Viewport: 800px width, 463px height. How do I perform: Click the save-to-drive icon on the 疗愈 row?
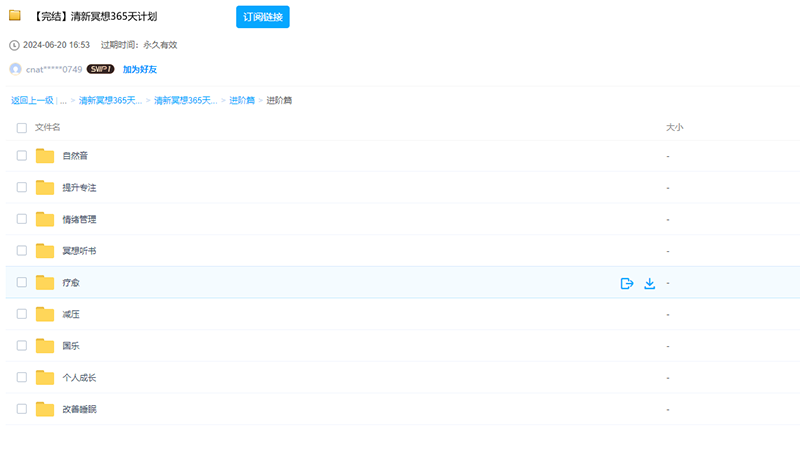click(x=627, y=283)
